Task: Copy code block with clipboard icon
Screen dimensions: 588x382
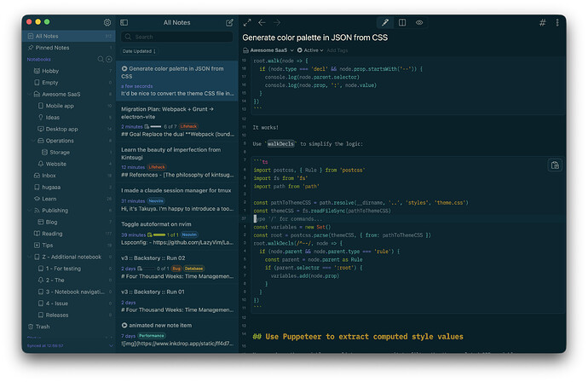Action: pos(555,165)
